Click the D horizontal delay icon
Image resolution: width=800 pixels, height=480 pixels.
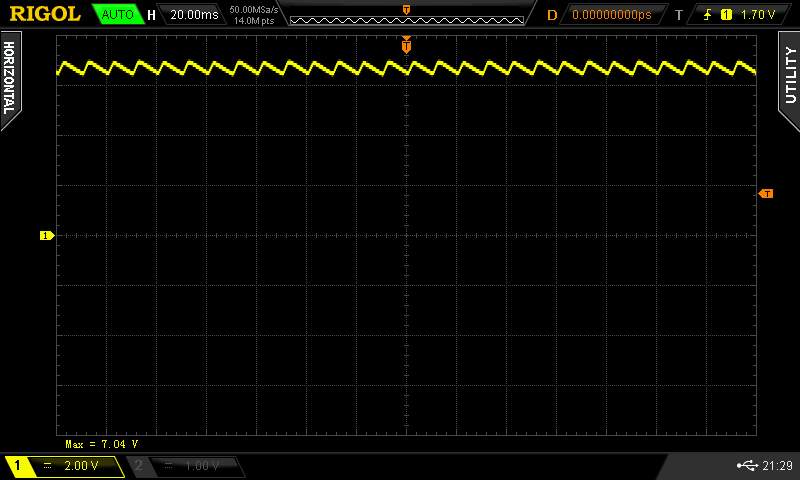[551, 15]
